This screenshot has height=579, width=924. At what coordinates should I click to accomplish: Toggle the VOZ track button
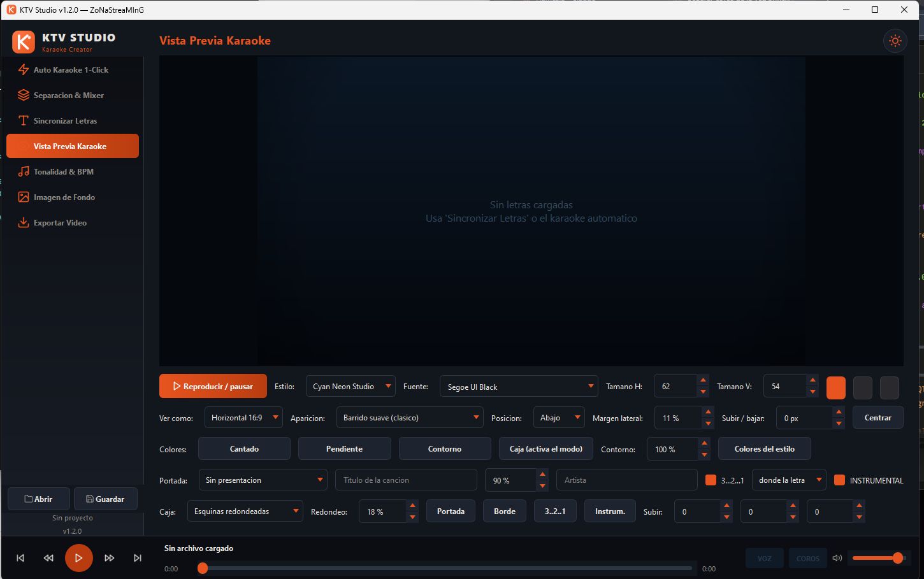click(x=765, y=558)
